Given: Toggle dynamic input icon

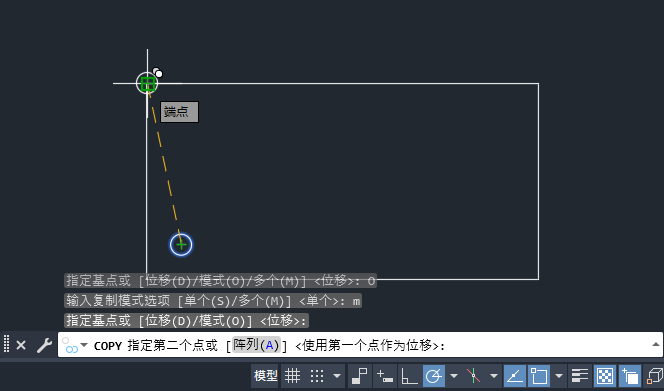Looking at the screenshot, I should [385, 375].
